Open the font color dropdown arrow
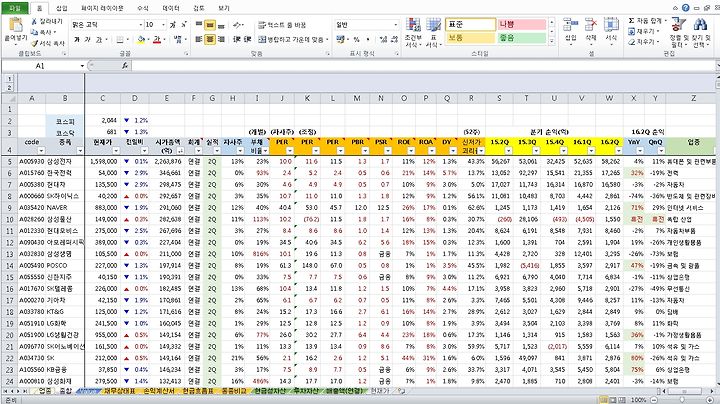 (x=164, y=40)
